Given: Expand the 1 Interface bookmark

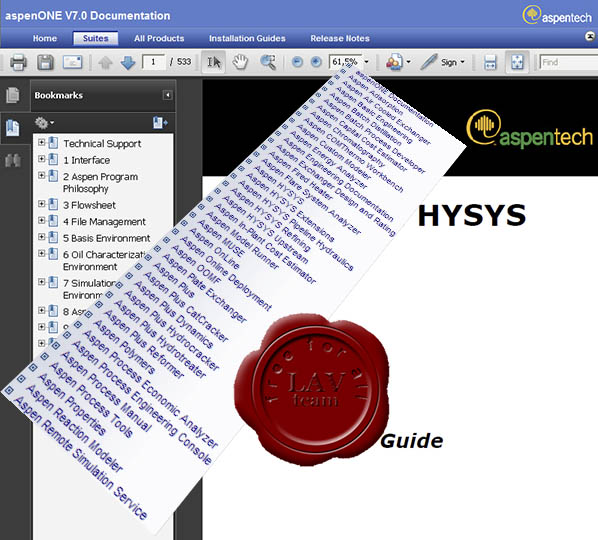Looking at the screenshot, I should 42,159.
